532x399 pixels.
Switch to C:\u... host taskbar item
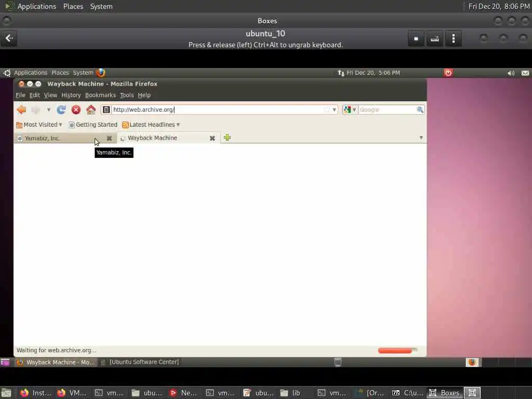pos(407,393)
